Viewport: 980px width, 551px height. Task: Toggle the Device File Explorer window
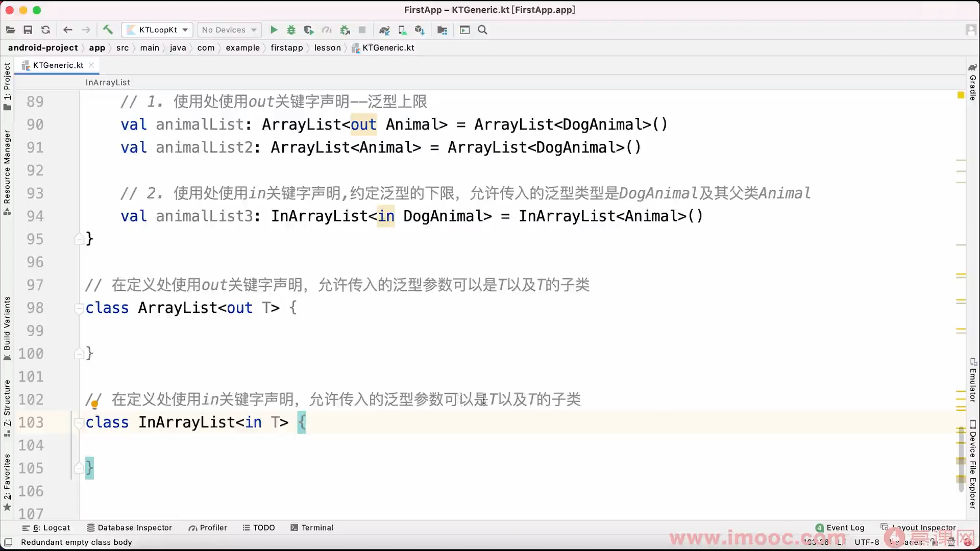[x=973, y=464]
